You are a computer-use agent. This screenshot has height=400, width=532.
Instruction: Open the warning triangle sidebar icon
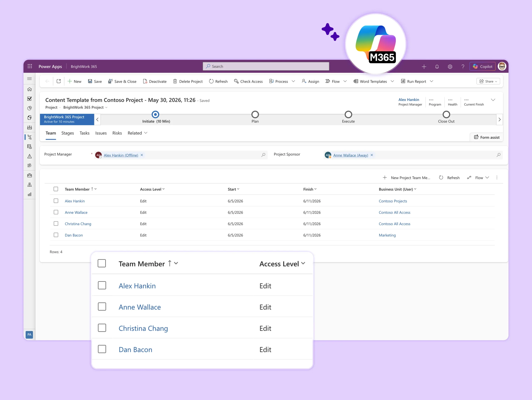pos(30,156)
